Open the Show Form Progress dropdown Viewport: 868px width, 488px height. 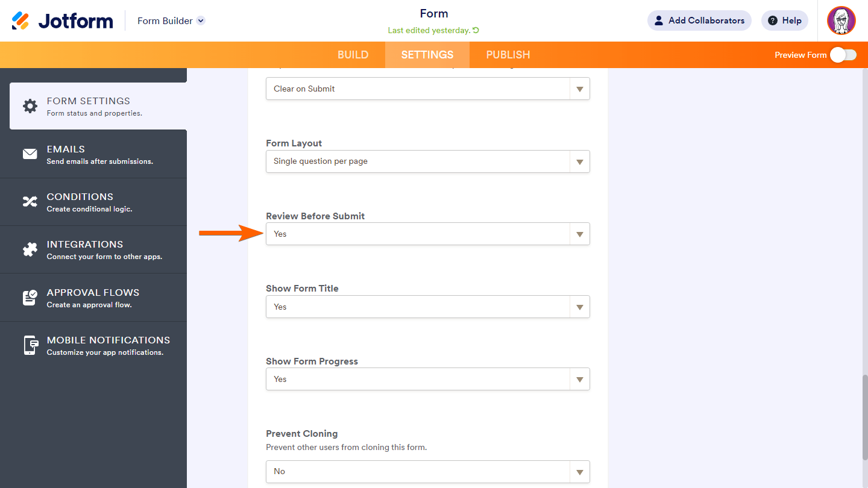[427, 380]
